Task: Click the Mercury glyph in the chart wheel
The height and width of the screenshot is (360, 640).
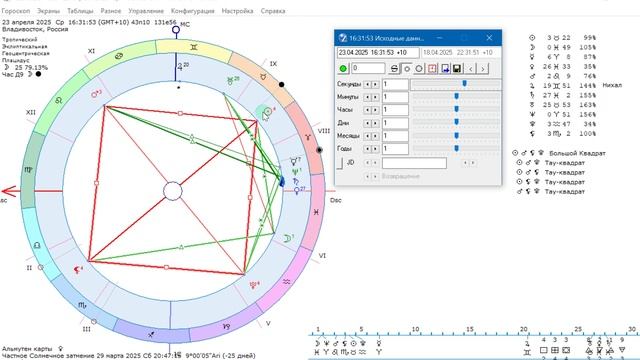Action: (x=293, y=162)
